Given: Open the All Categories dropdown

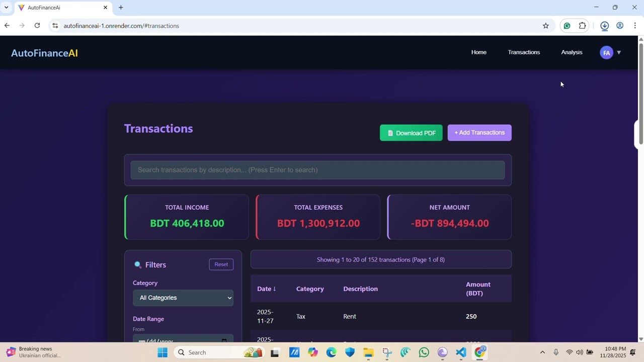Looking at the screenshot, I should (183, 298).
